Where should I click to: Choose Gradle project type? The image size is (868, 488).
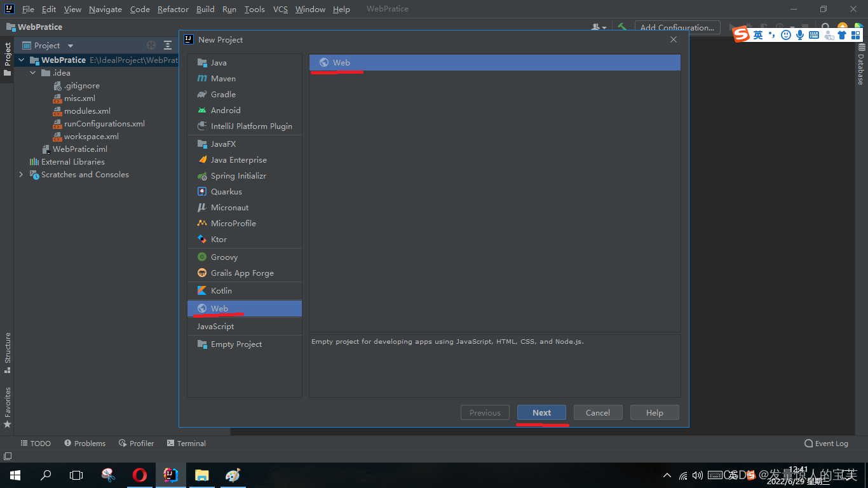click(x=245, y=94)
